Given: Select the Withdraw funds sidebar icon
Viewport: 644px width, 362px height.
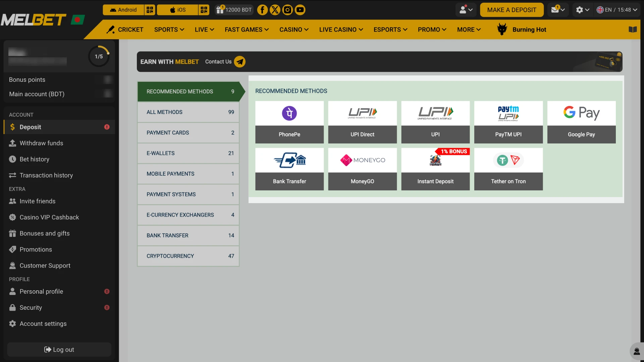Looking at the screenshot, I should 12,143.
